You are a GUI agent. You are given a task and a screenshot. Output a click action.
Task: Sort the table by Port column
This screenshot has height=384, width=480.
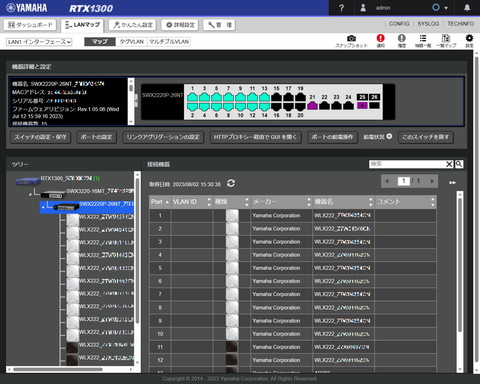click(x=160, y=202)
